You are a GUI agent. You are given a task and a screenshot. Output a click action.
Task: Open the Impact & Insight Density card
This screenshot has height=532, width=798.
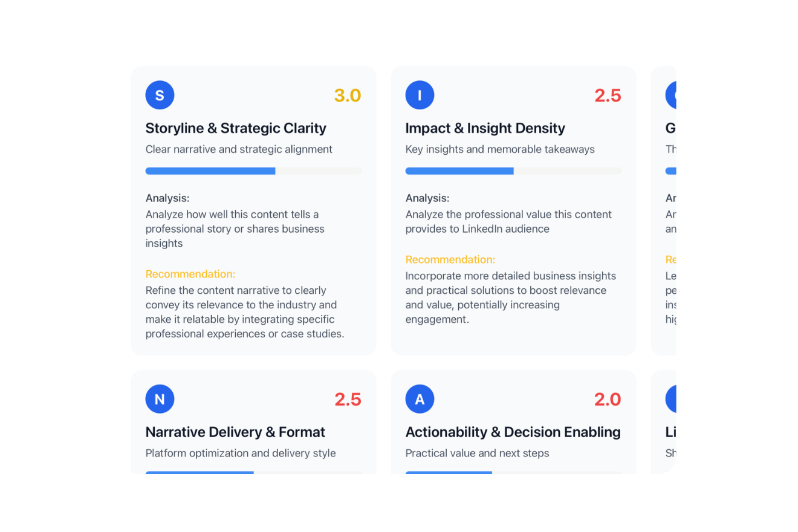(485, 128)
